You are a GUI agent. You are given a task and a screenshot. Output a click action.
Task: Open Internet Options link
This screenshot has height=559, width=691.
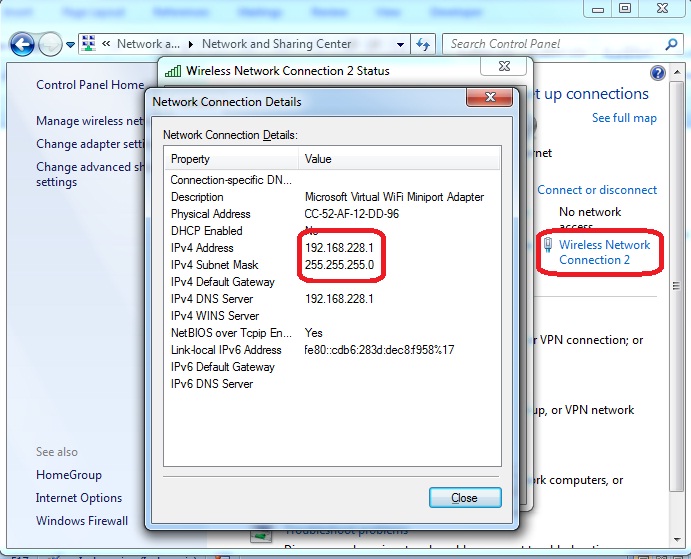[x=79, y=498]
